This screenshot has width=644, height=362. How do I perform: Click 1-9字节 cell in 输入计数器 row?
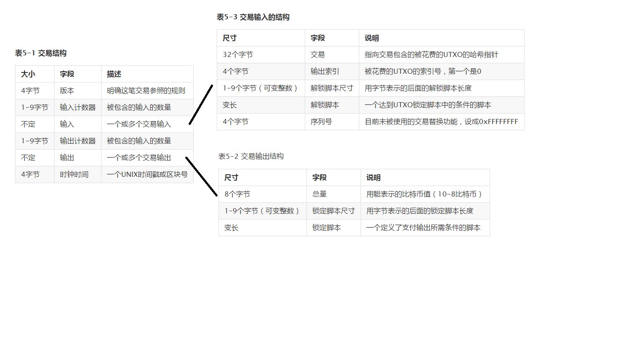point(35,108)
